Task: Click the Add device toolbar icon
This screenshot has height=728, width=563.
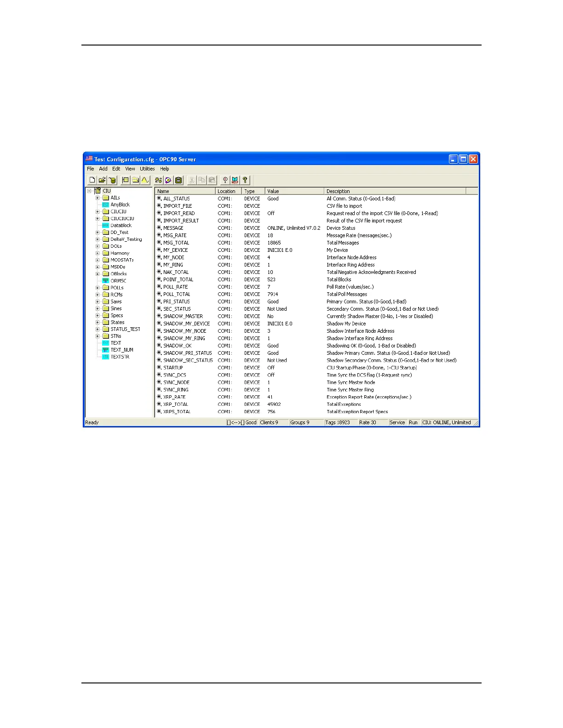Action: click(x=125, y=180)
